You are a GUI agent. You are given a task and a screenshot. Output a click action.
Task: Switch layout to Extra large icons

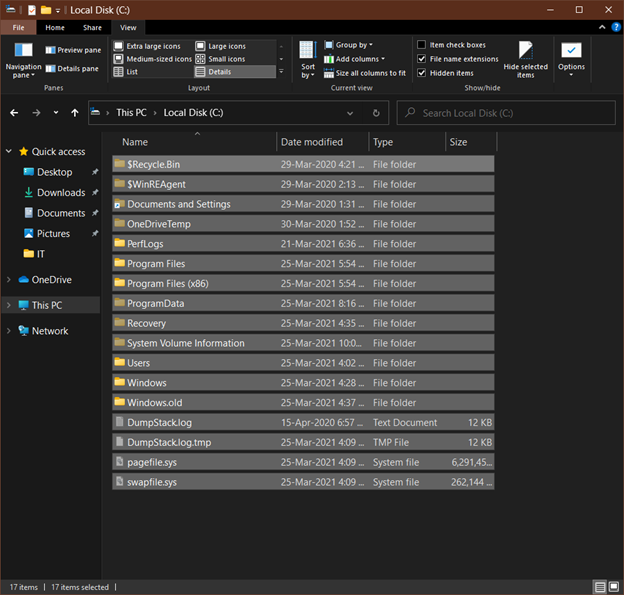pyautogui.click(x=147, y=46)
